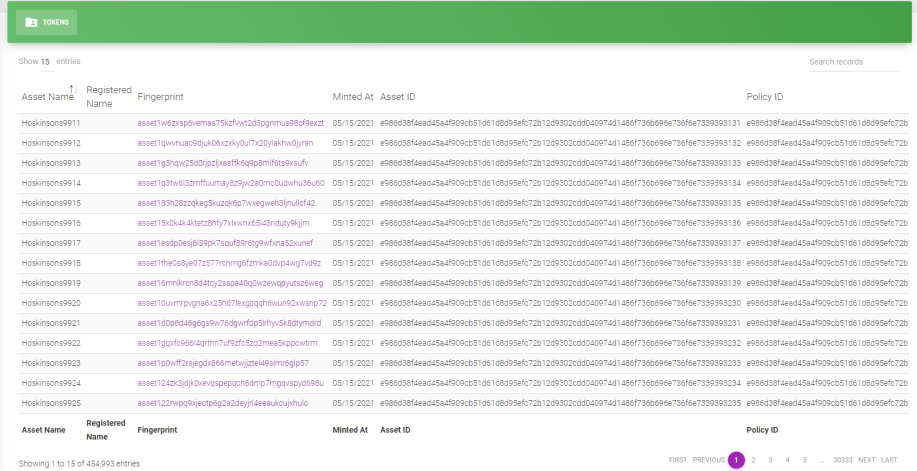This screenshot has height=471, width=917.
Task: Select the Hoskinsons9913 asset name cell
Action: [x=51, y=163]
